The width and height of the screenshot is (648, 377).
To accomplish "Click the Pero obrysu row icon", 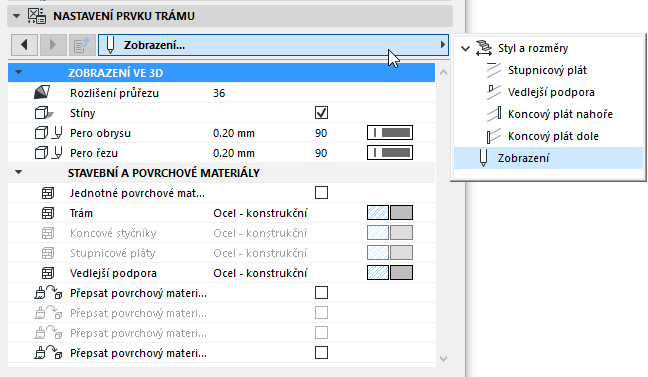I will pyautogui.click(x=49, y=133).
